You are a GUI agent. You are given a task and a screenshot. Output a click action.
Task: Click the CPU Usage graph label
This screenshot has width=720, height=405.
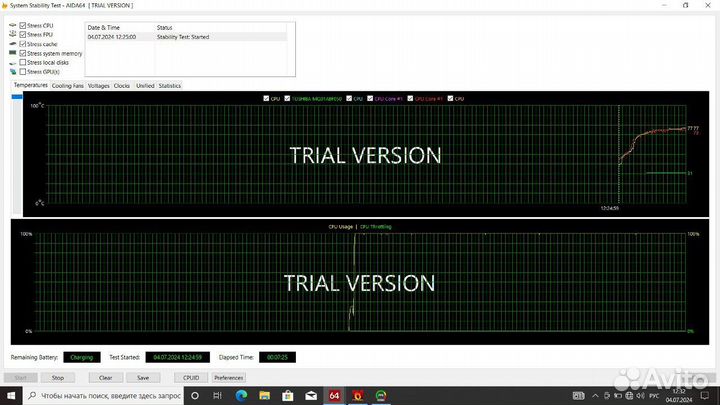[x=340, y=227]
